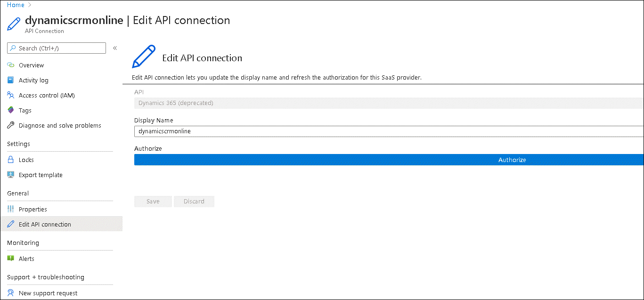Click the Overview icon in sidebar

[11, 65]
